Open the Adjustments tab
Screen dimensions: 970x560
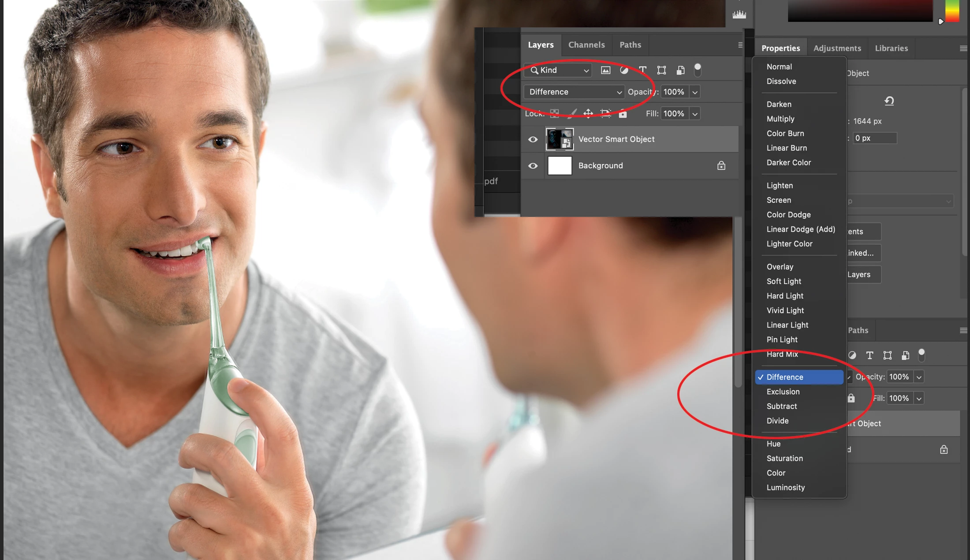837,48
